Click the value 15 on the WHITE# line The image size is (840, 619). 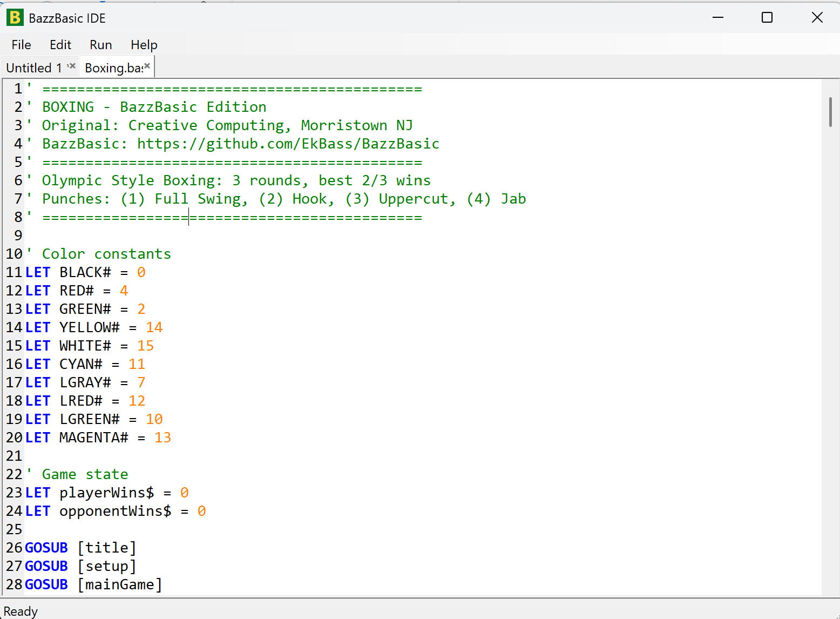coord(145,345)
